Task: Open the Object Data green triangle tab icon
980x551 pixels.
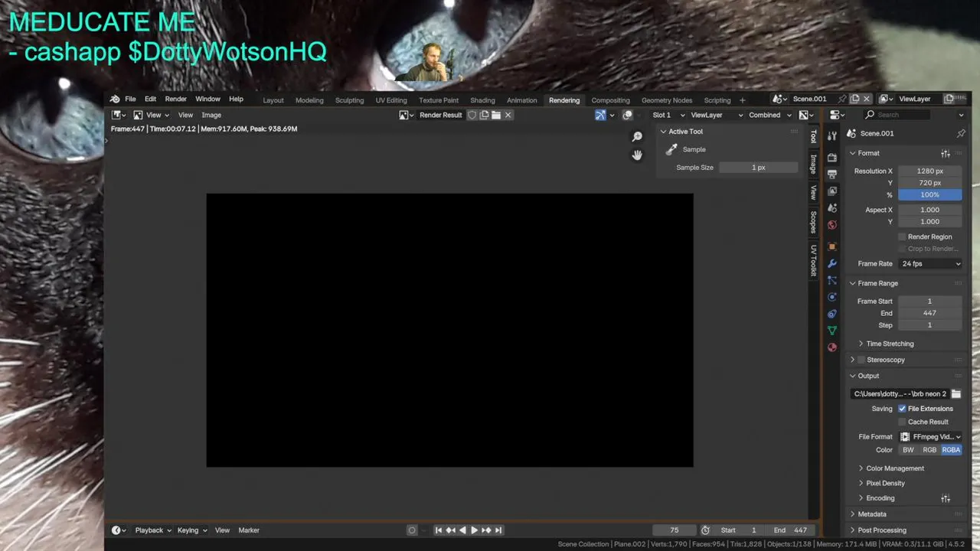Action: 832,331
